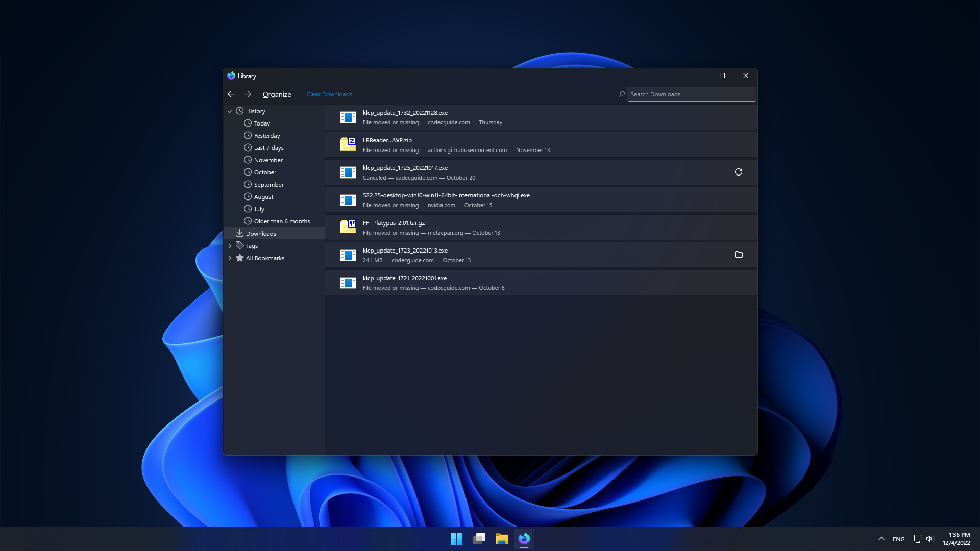Viewport: 980px width, 551px height.
Task: Go back with the left arrow icon
Action: pos(231,94)
